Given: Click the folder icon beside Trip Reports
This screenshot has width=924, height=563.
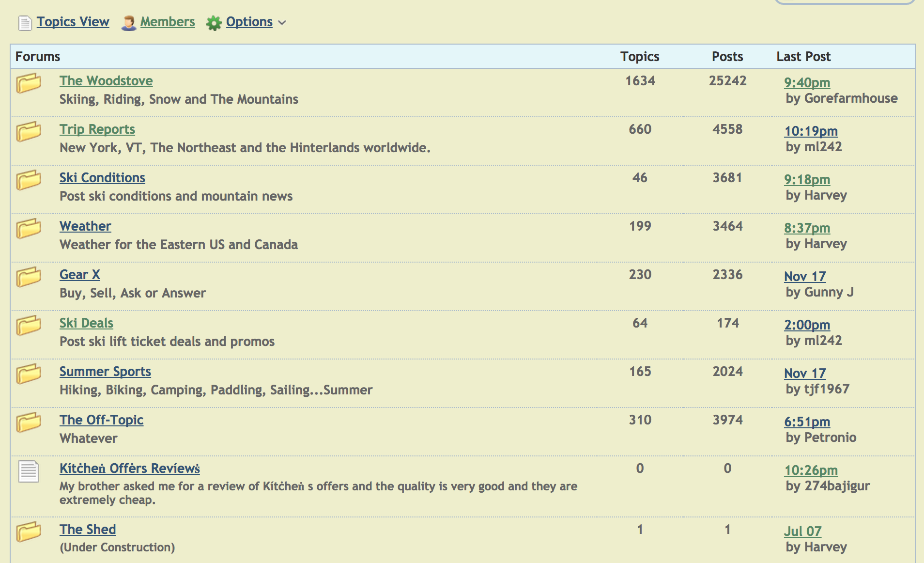Looking at the screenshot, I should [x=29, y=131].
